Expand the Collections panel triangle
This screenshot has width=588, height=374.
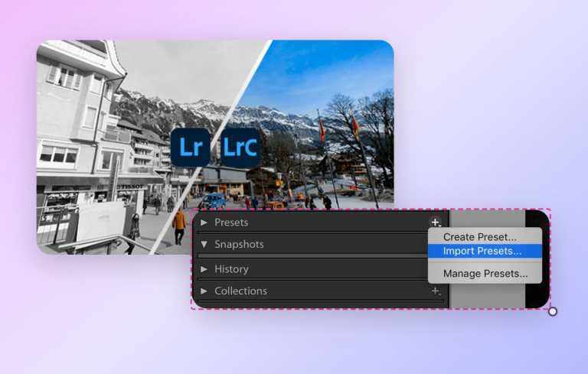[x=204, y=291]
